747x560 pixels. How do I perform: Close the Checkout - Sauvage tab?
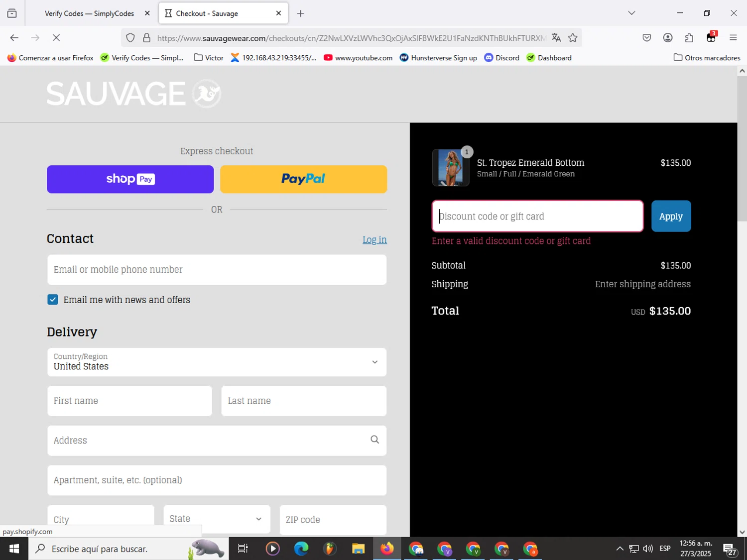(278, 13)
